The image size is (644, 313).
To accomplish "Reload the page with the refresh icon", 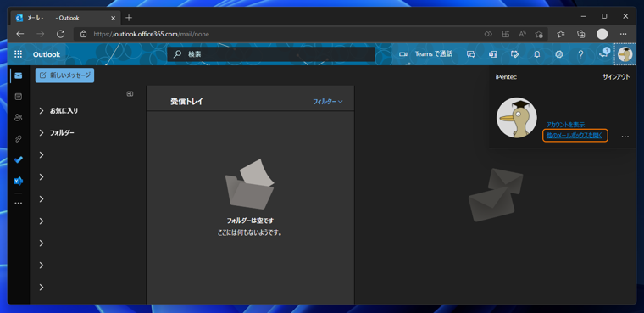I will point(60,34).
